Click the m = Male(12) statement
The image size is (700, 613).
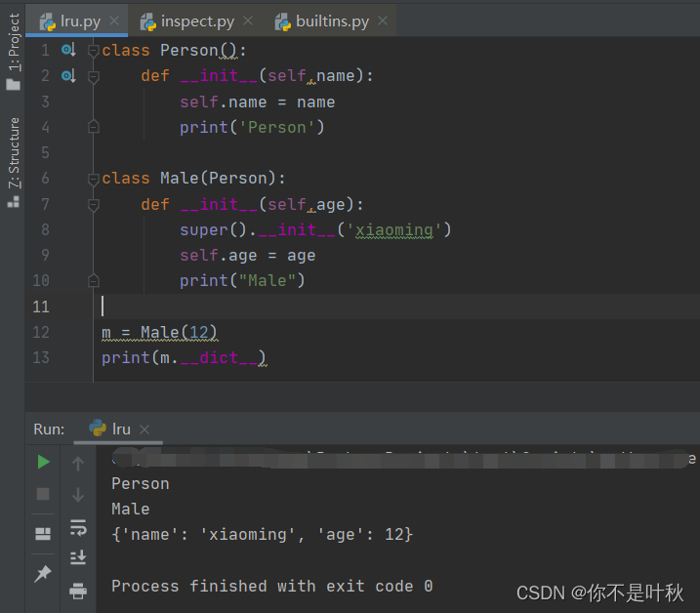(159, 333)
